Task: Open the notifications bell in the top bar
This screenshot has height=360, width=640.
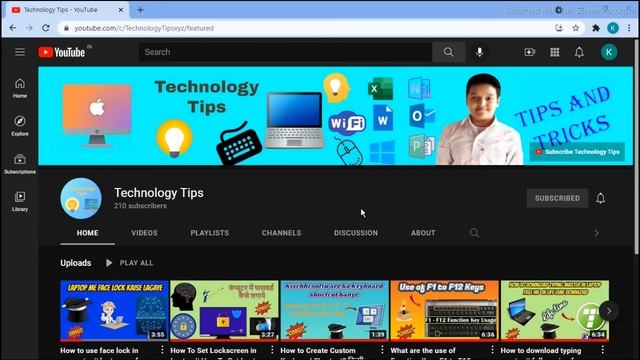Action: click(x=579, y=52)
